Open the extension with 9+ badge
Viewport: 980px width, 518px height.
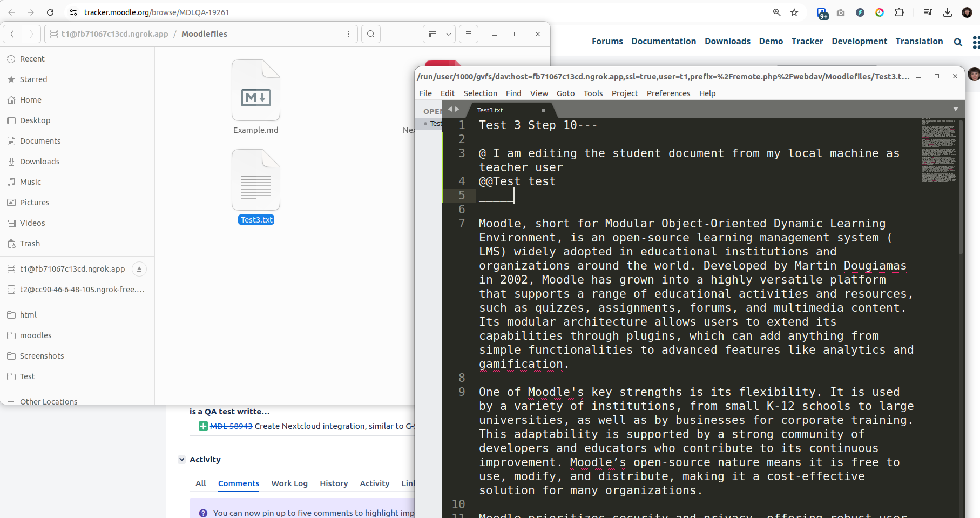coord(822,14)
